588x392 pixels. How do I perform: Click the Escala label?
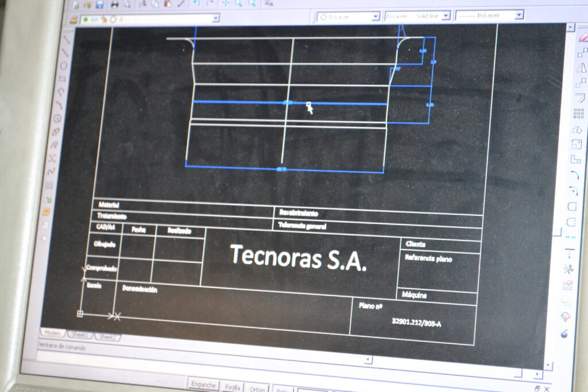click(x=94, y=285)
